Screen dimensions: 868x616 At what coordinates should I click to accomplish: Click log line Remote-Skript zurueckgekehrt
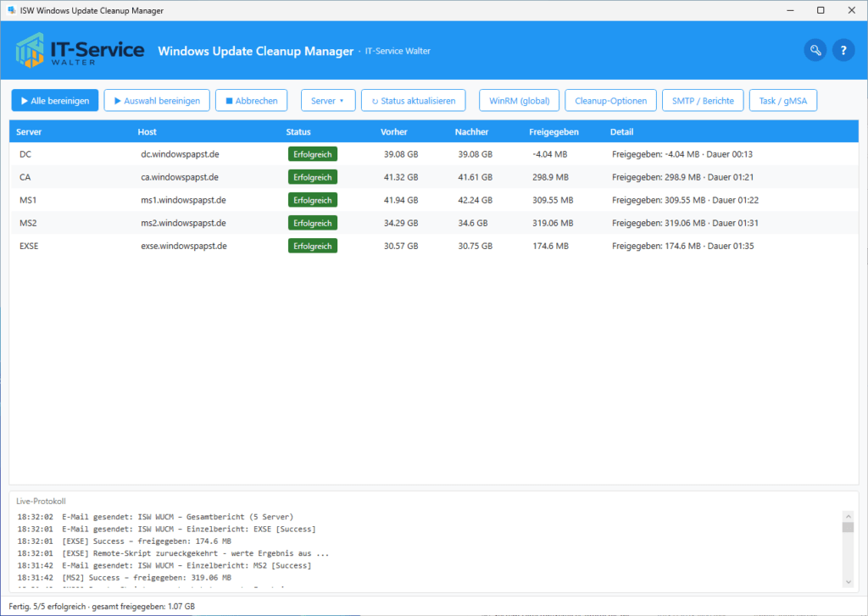(173, 553)
